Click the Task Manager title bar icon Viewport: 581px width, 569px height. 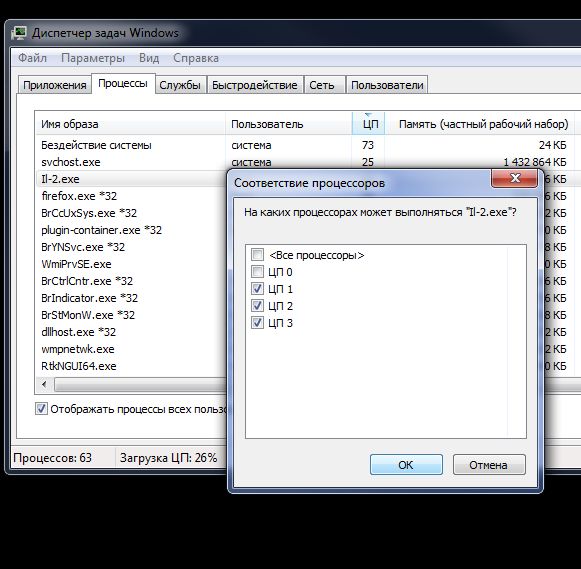[19, 33]
